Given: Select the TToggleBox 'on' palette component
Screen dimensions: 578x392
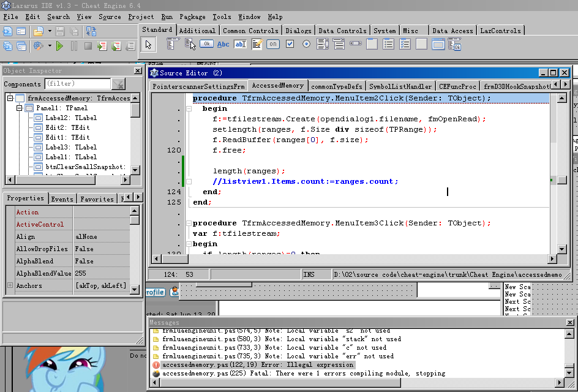Looking at the screenshot, I should click(x=273, y=44).
